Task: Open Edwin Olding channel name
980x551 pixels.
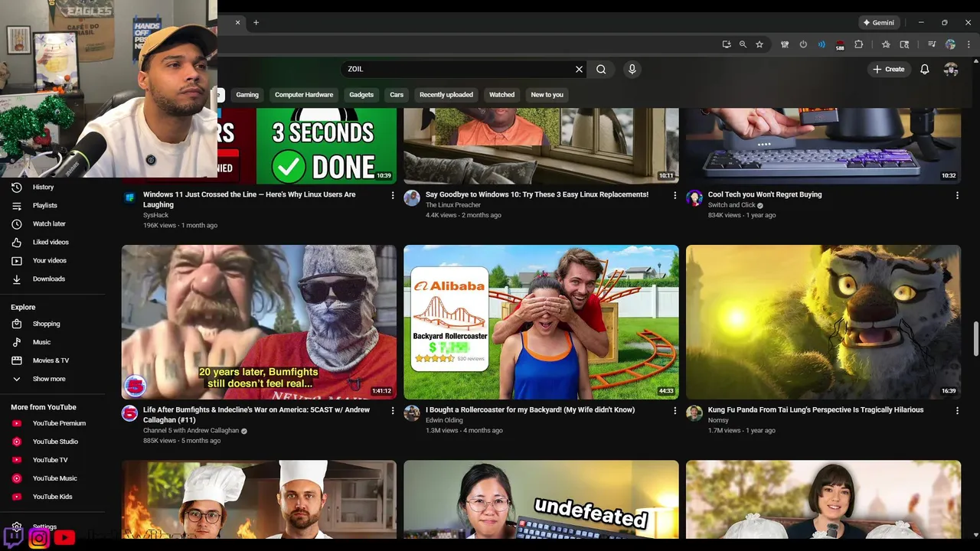Action: 444,420
